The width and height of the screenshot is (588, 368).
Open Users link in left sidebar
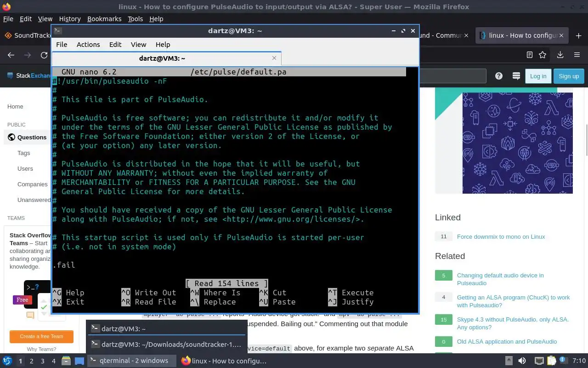pyautogui.click(x=25, y=168)
